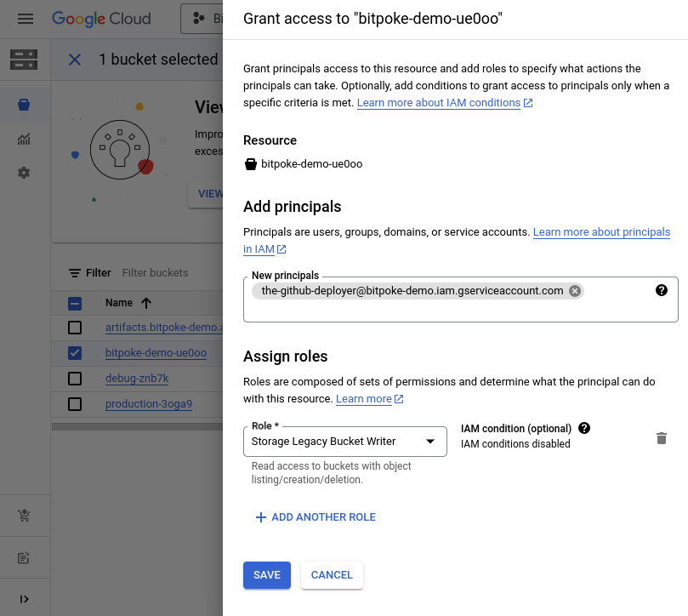The image size is (688, 616).
Task: Check the production-3oga9 bucket checkbox
Action: 75,404
